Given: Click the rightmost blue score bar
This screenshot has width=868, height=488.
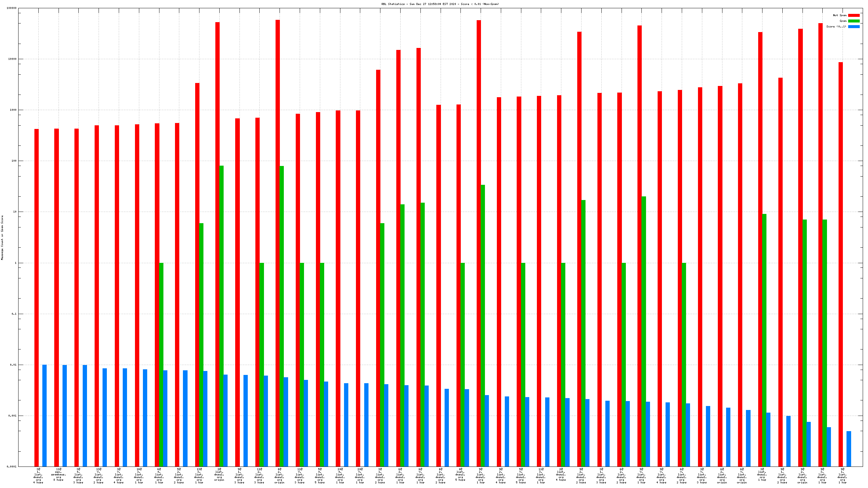Looking at the screenshot, I should (x=848, y=449).
